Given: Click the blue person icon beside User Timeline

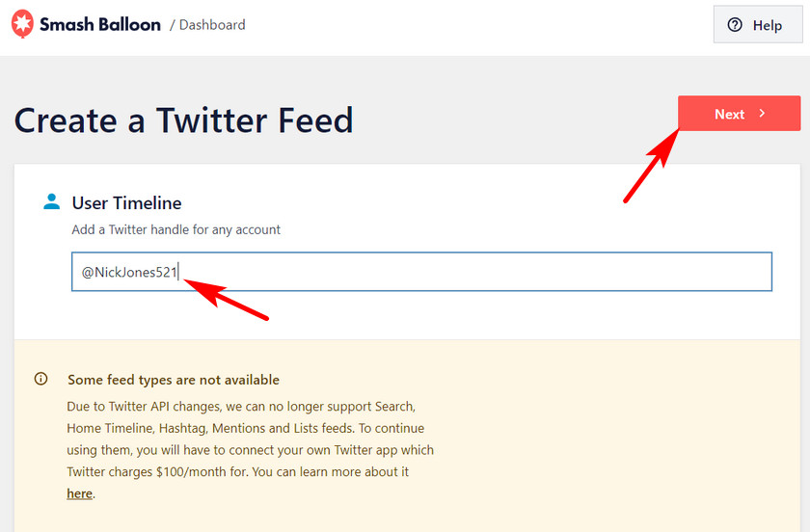Looking at the screenshot, I should 52,201.
